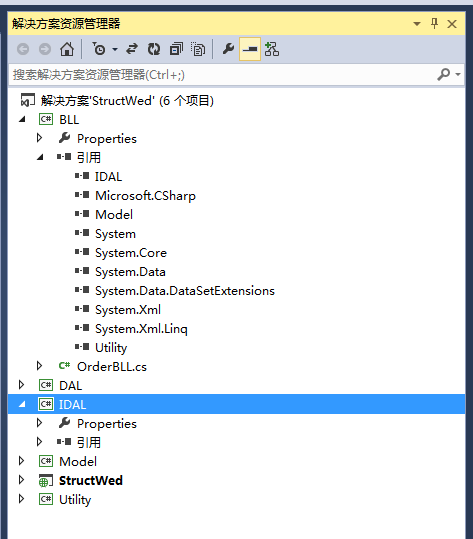
Task: Expand the StructWed web project node
Action: (22, 480)
